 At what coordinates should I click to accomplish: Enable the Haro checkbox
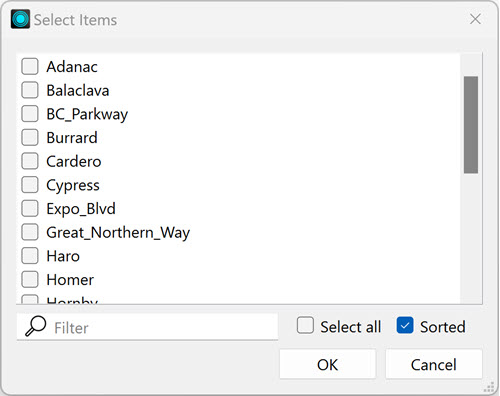coord(30,256)
